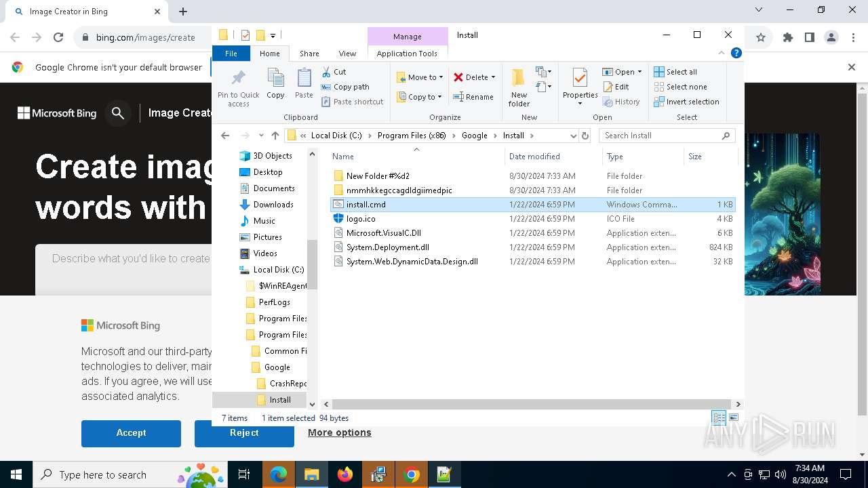Open Task View on the taskbar
This screenshot has width=868, height=488.
coord(244,474)
